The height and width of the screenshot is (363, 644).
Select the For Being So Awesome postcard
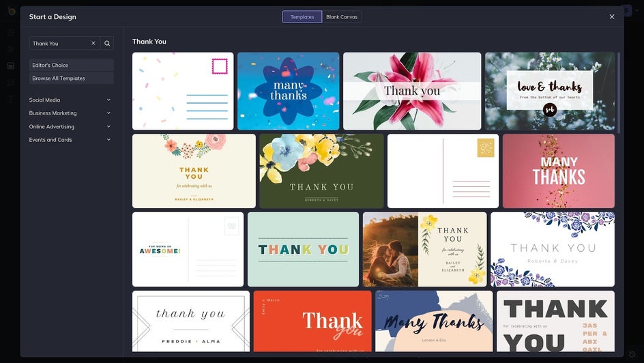coord(188,249)
